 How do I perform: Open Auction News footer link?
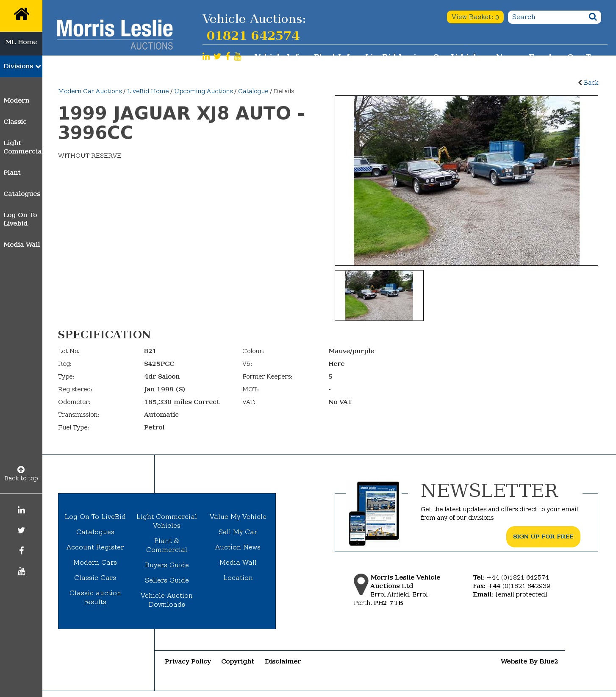pos(238,547)
